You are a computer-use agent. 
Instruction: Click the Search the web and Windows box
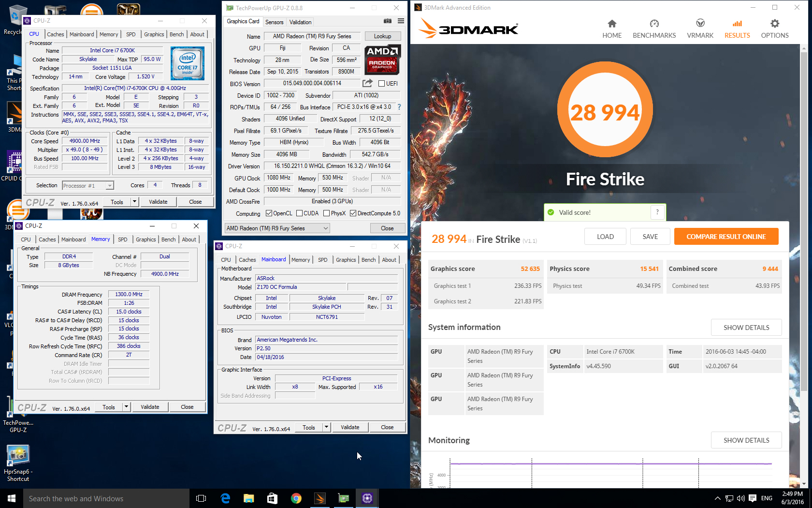point(106,498)
